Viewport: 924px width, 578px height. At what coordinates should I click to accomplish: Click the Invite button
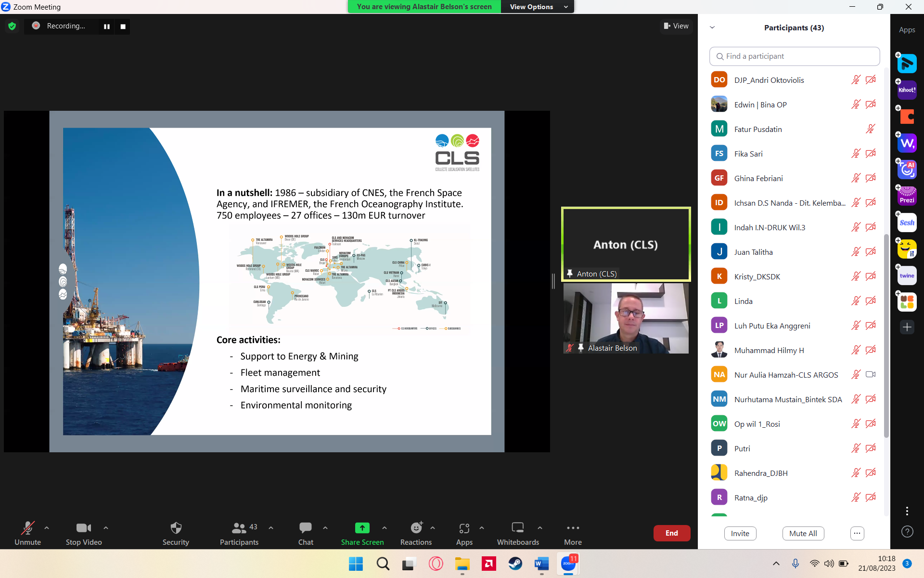[739, 533]
